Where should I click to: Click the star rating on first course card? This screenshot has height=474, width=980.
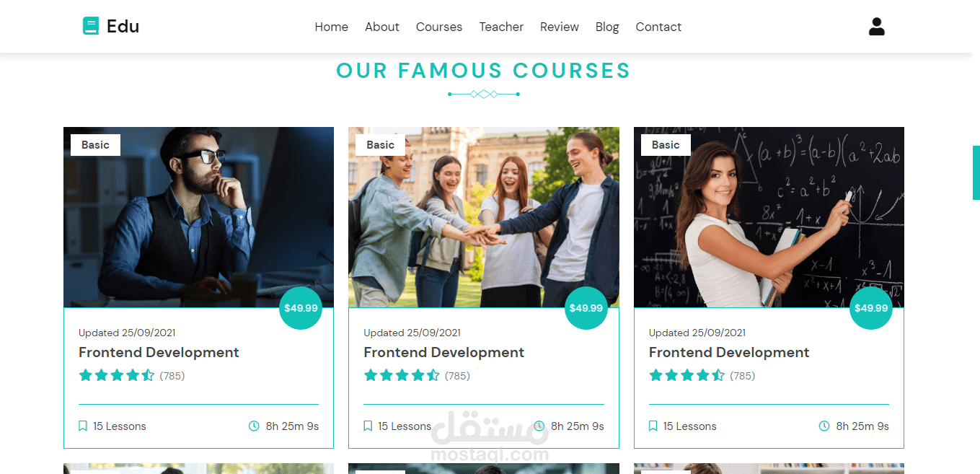pyautogui.click(x=116, y=375)
